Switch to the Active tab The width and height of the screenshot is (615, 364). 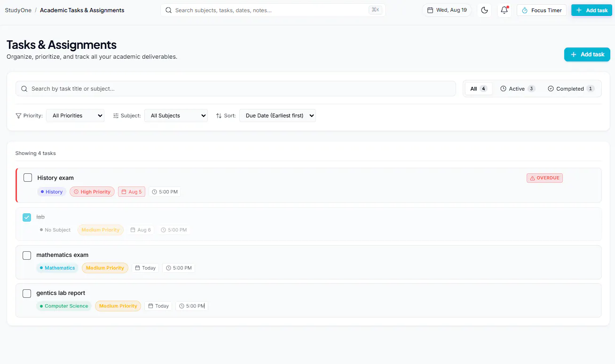(518, 89)
